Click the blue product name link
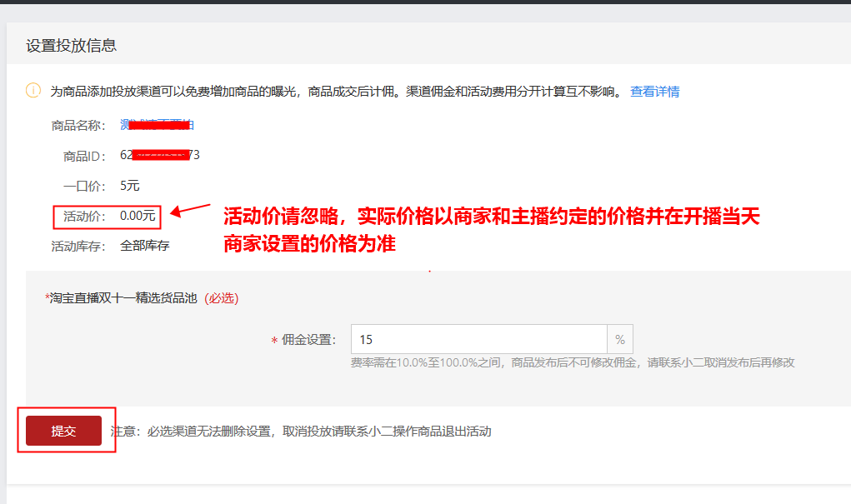Image resolution: width=851 pixels, height=504 pixels. pyautogui.click(x=157, y=125)
